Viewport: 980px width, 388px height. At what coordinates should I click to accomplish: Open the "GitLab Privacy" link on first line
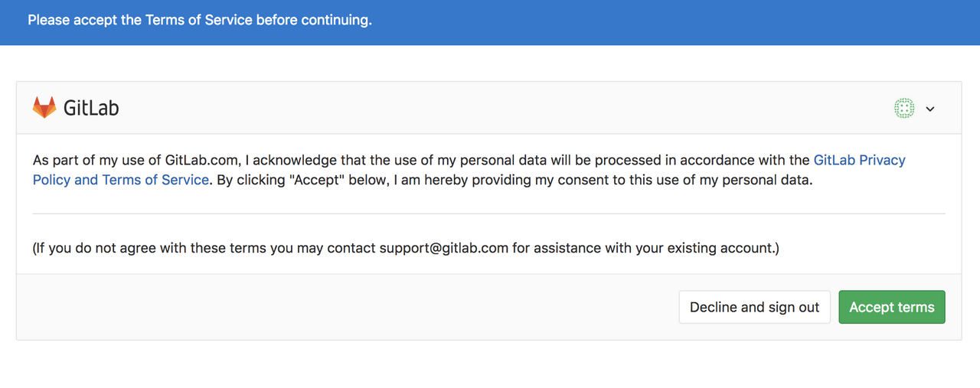(859, 160)
